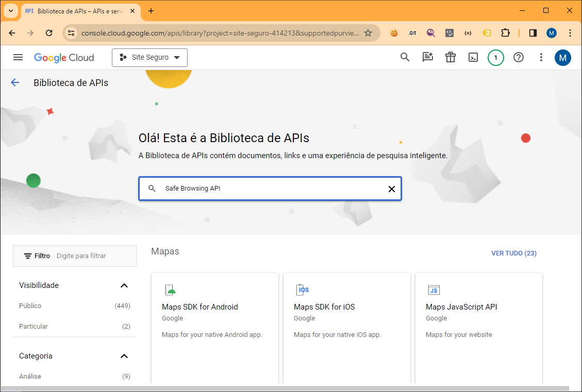
Task: Click the purple magnifier extension icon
Action: coord(430,33)
